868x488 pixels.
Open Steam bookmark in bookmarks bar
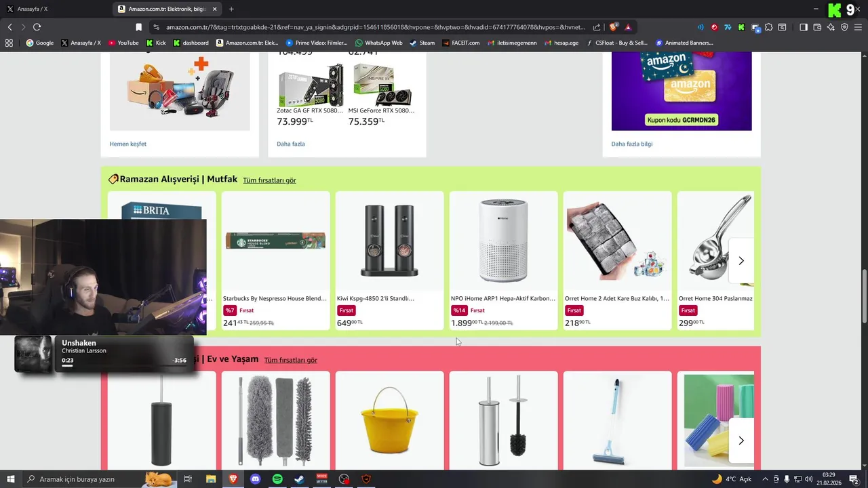[422, 43]
